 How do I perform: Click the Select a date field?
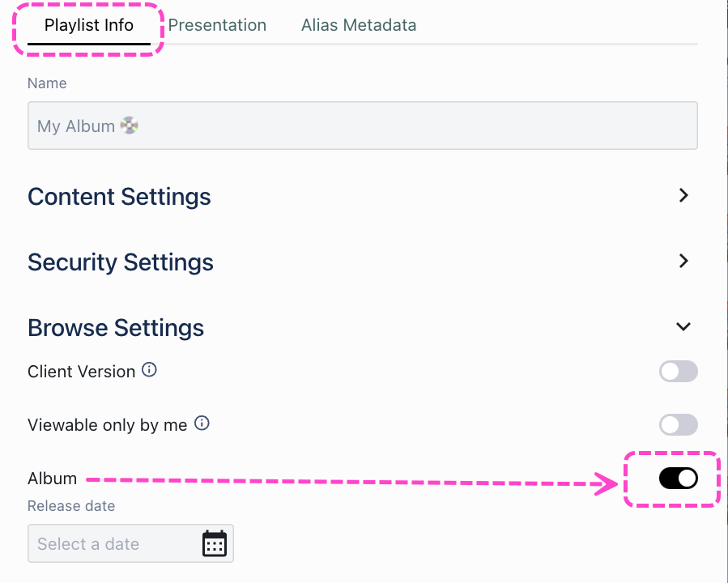point(113,543)
